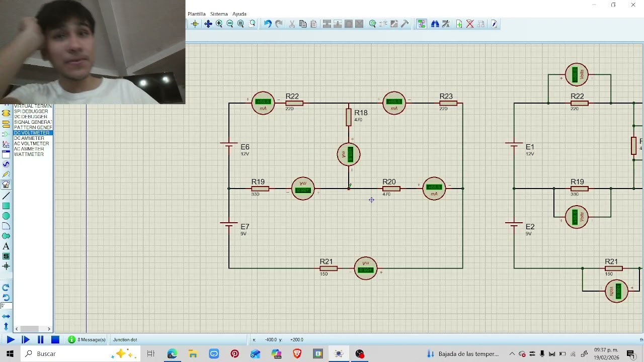Select the 2D box drawing tool
Image resolution: width=644 pixels, height=362 pixels.
pyautogui.click(x=6, y=206)
